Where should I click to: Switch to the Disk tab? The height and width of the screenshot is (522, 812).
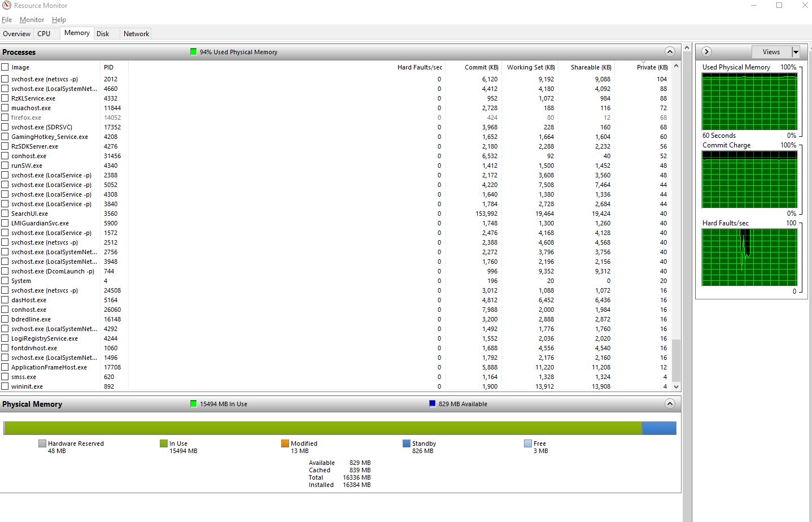coord(103,34)
